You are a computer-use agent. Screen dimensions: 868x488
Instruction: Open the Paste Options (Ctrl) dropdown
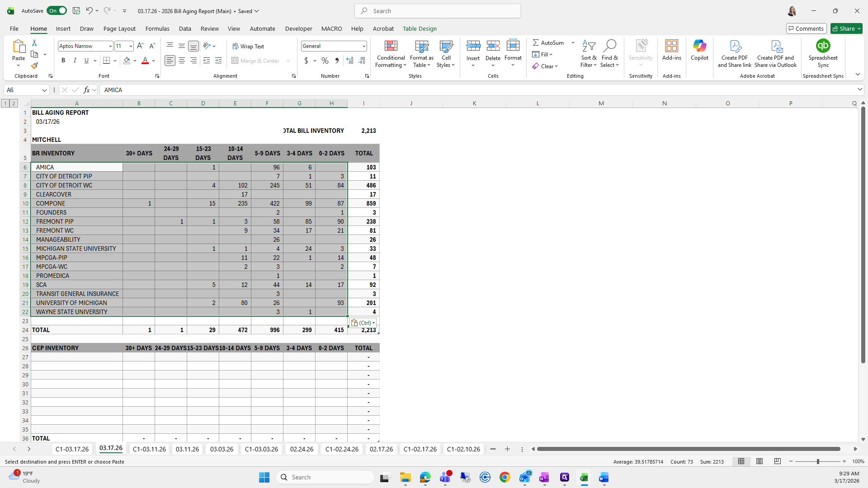(x=363, y=323)
